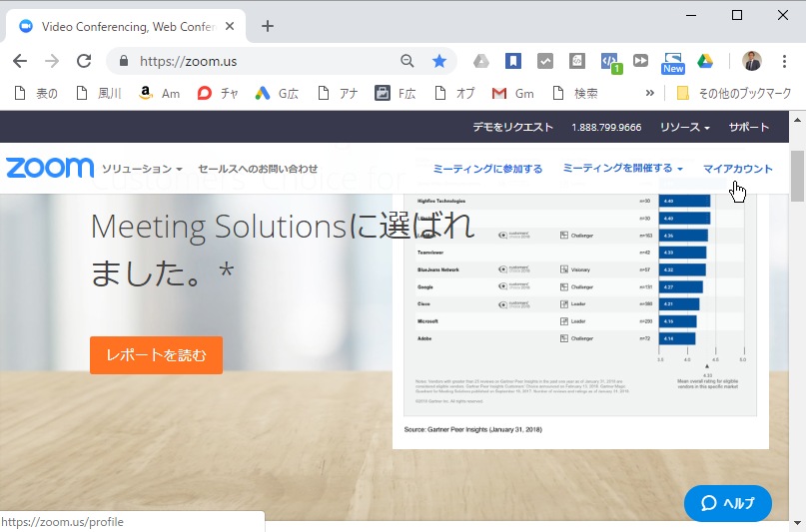Viewport: 806px width, 532px height.
Task: Reload the zoom.us page
Action: tap(84, 61)
